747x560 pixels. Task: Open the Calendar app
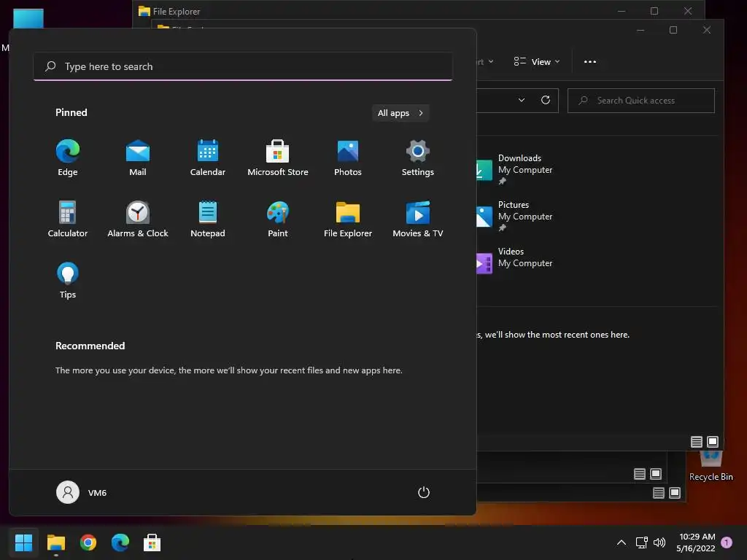tap(208, 157)
